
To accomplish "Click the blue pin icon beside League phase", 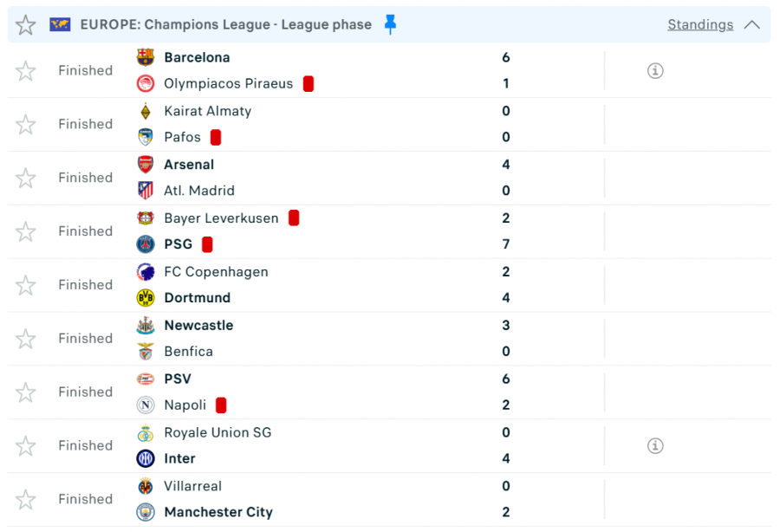I will pos(390,24).
